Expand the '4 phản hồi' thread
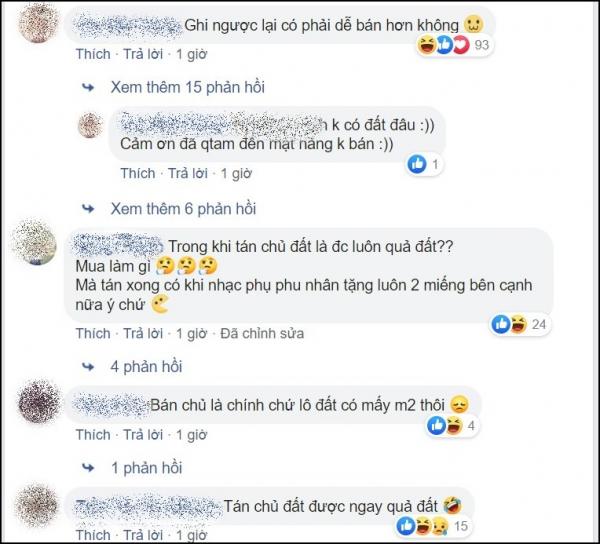The height and width of the screenshot is (544, 600). [x=146, y=367]
